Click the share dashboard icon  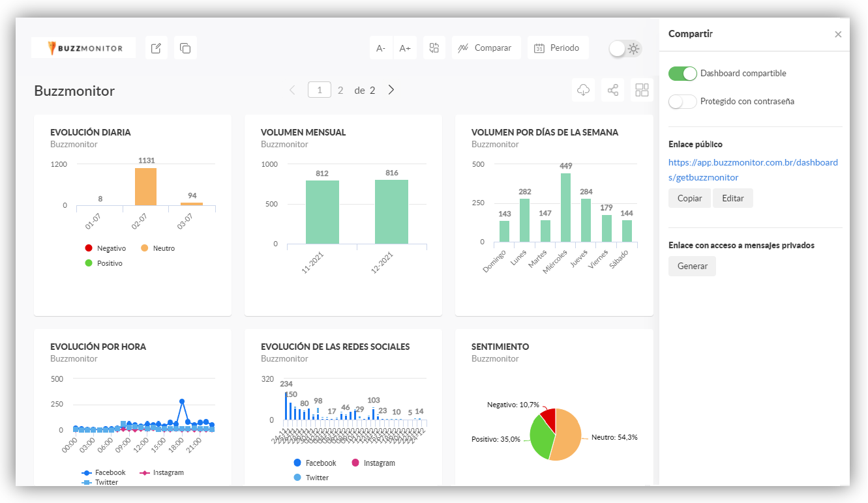pyautogui.click(x=613, y=90)
